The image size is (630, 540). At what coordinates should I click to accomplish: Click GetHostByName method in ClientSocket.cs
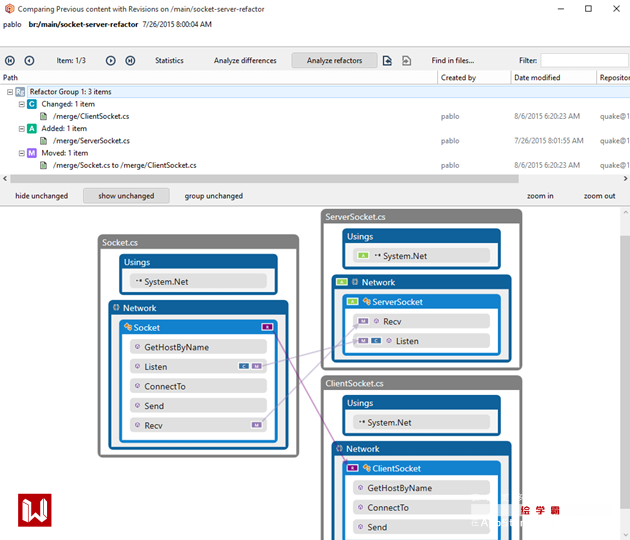tap(421, 488)
